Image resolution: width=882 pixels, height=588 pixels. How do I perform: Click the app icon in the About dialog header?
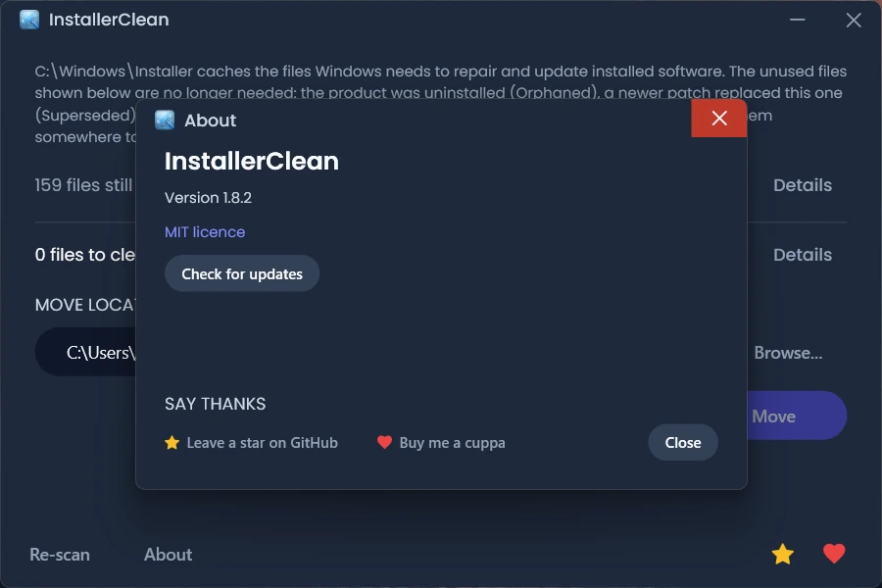pyautogui.click(x=165, y=120)
